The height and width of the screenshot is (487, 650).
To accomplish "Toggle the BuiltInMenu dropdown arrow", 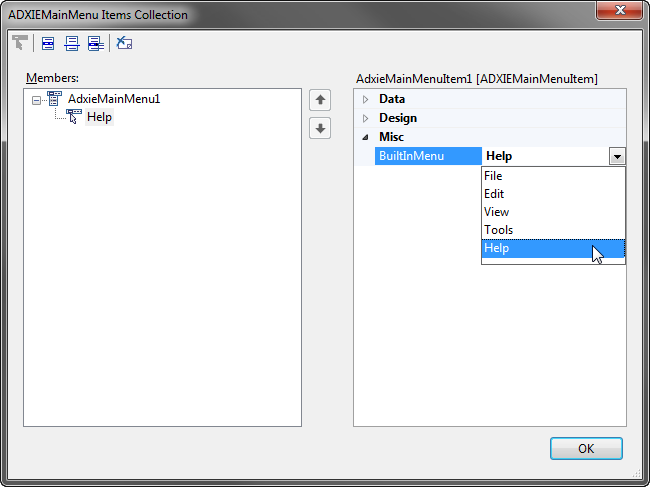I will pos(617,157).
